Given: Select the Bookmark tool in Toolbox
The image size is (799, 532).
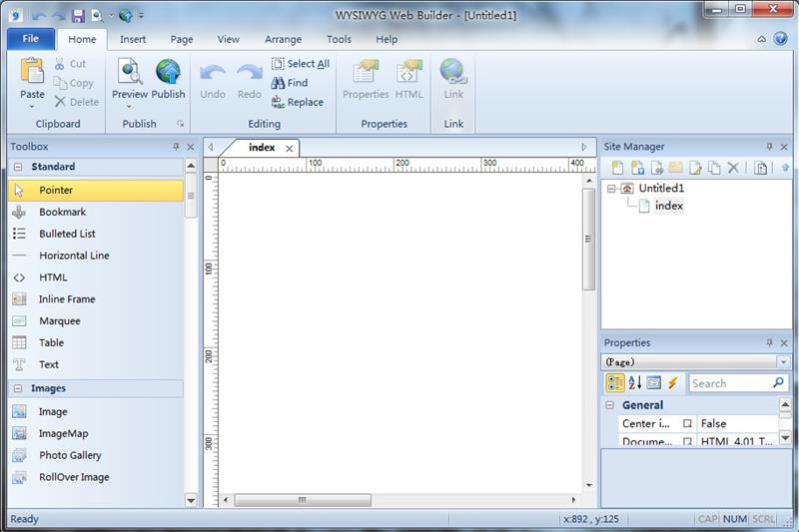Looking at the screenshot, I should pyautogui.click(x=96, y=212).
